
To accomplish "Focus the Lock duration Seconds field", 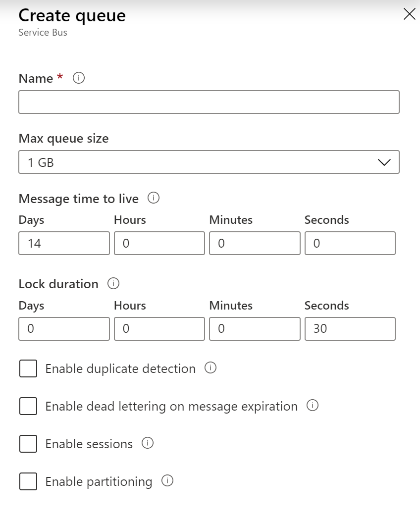I will 350,329.
